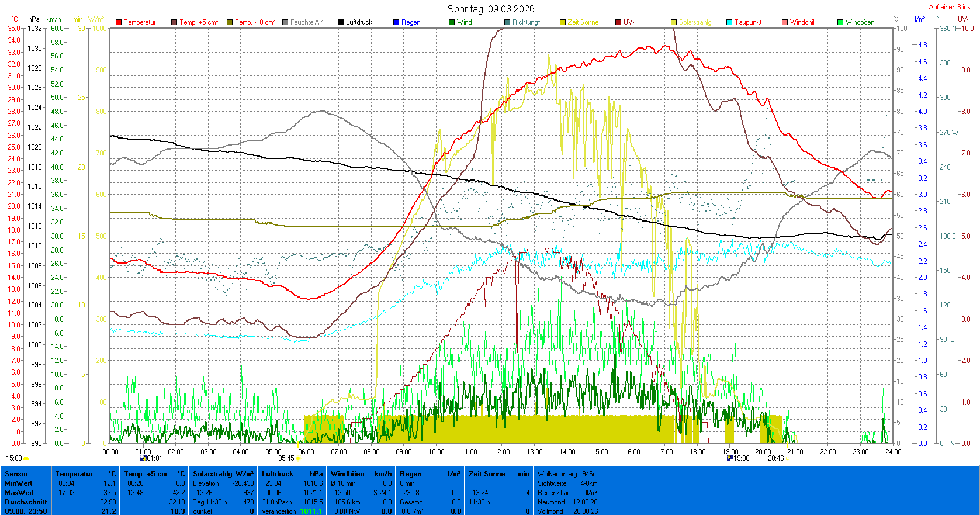
Task: Click the dark red UV-I legend swatch
Action: pyautogui.click(x=618, y=22)
